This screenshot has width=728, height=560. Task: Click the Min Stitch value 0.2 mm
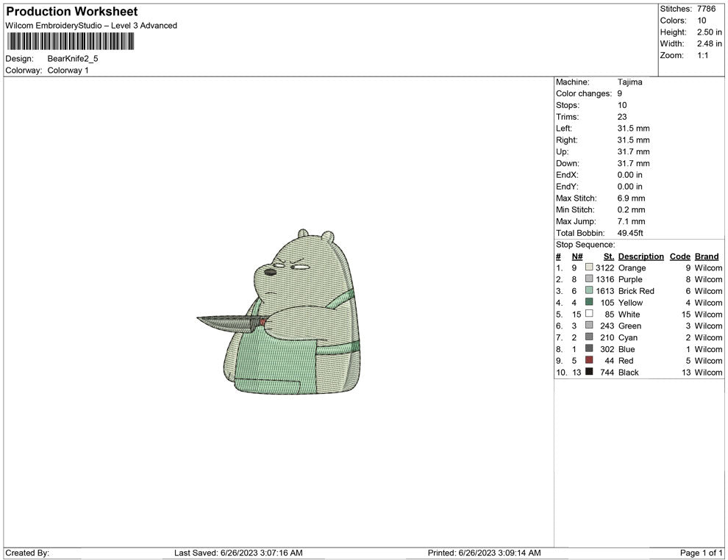pos(631,209)
